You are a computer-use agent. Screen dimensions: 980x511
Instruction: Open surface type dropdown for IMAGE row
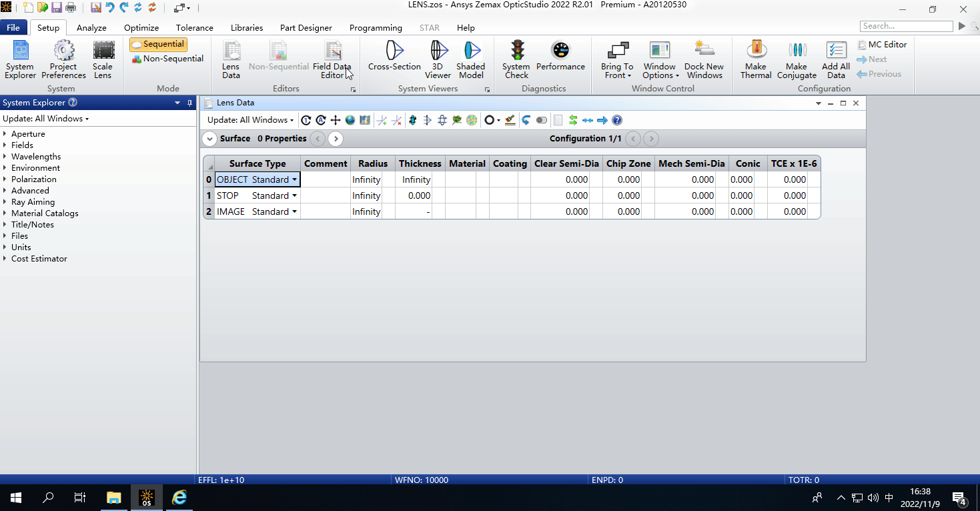tap(294, 211)
